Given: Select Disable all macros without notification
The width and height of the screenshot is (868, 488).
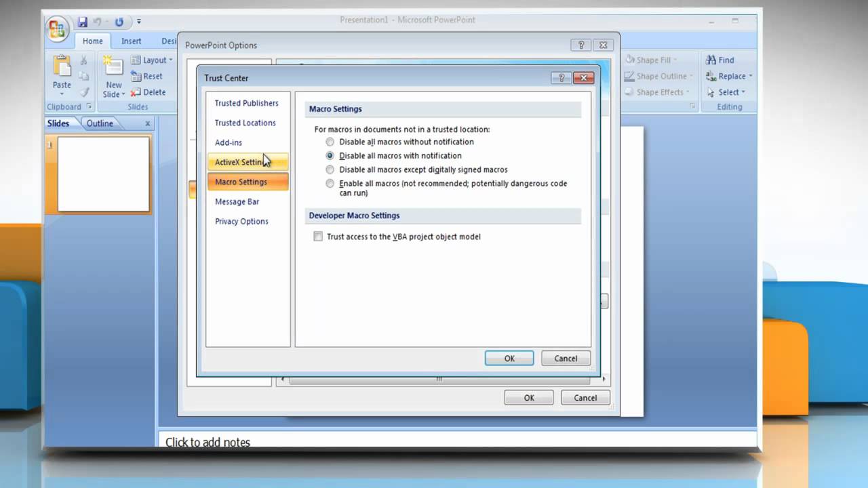Looking at the screenshot, I should coord(330,142).
